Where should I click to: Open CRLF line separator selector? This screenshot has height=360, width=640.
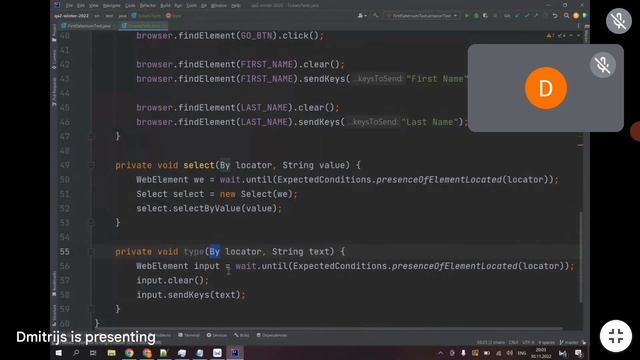pyautogui.click(x=513, y=342)
